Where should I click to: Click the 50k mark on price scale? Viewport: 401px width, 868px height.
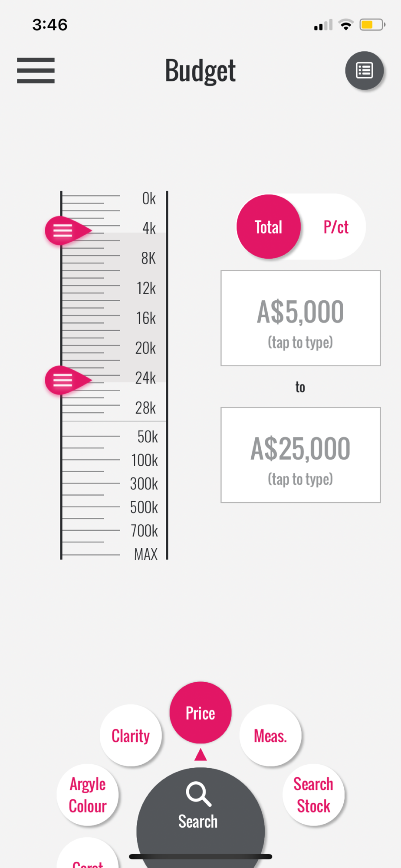coord(148,437)
